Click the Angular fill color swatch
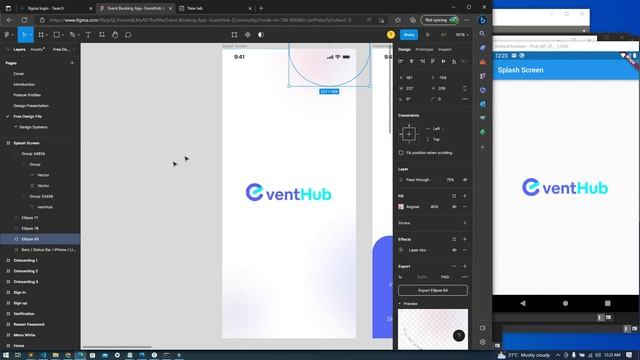This screenshot has height=360, width=640. tap(401, 207)
